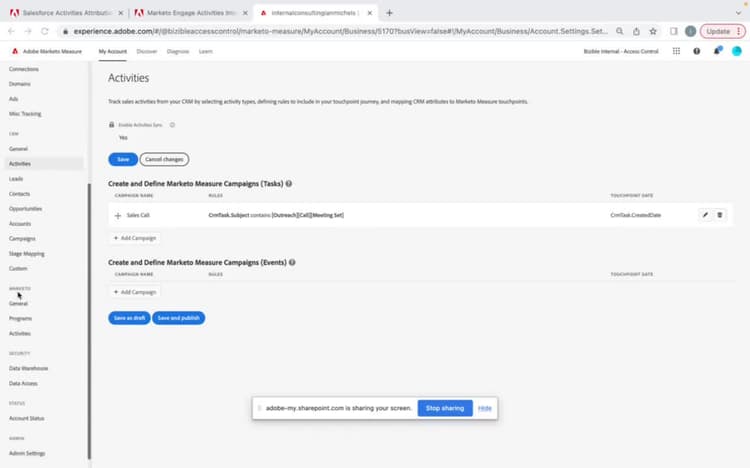Image resolution: width=750 pixels, height=468 pixels.
Task: Click Cancel changes button
Action: 164,159
